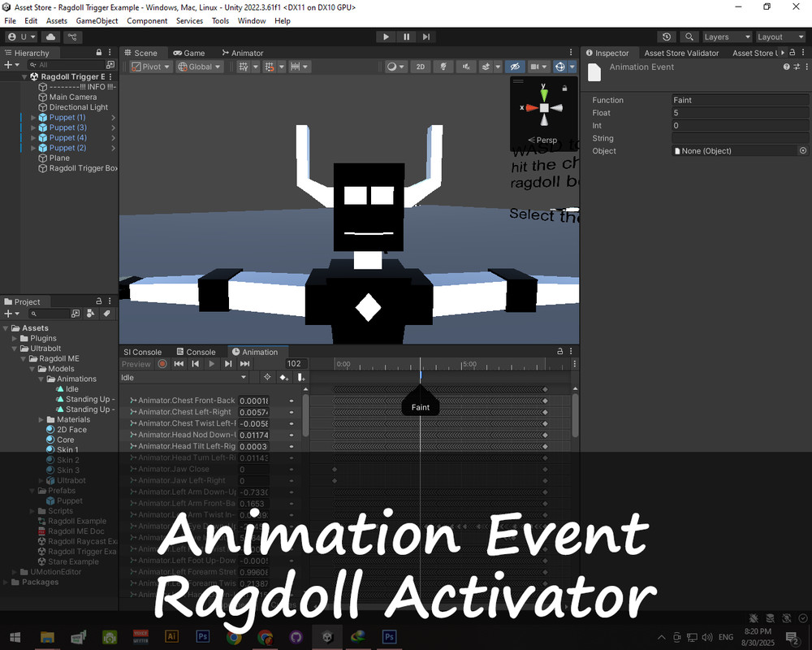This screenshot has width=812, height=650.
Task: Lock the Hierarchy panel padlock
Action: pos(99,52)
